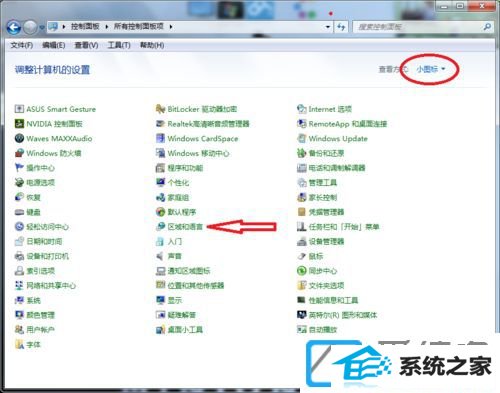Click the Windows 防火墙 icon
Viewport: 500px width, 393px height.
pyautogui.click(x=19, y=153)
